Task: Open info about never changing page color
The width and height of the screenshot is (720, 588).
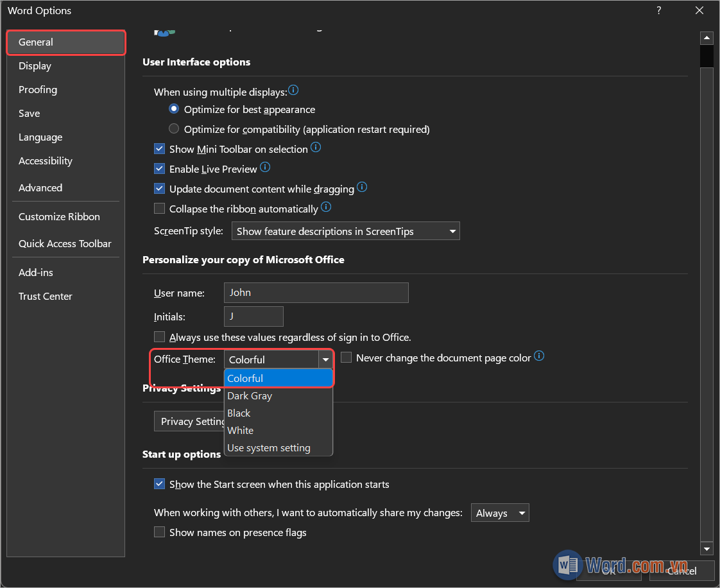Action: (x=539, y=356)
